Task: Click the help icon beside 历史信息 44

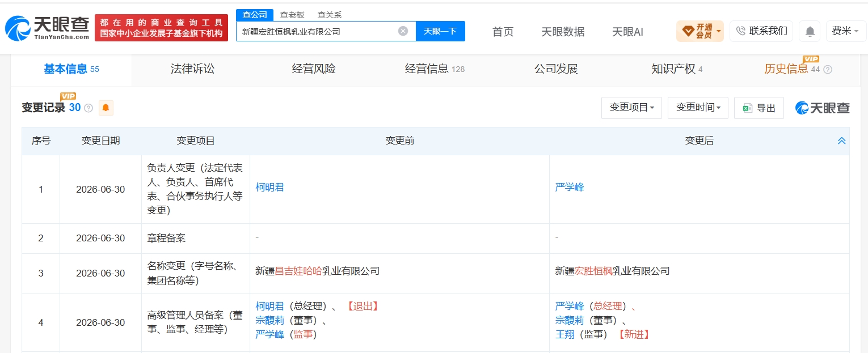Action: point(828,70)
